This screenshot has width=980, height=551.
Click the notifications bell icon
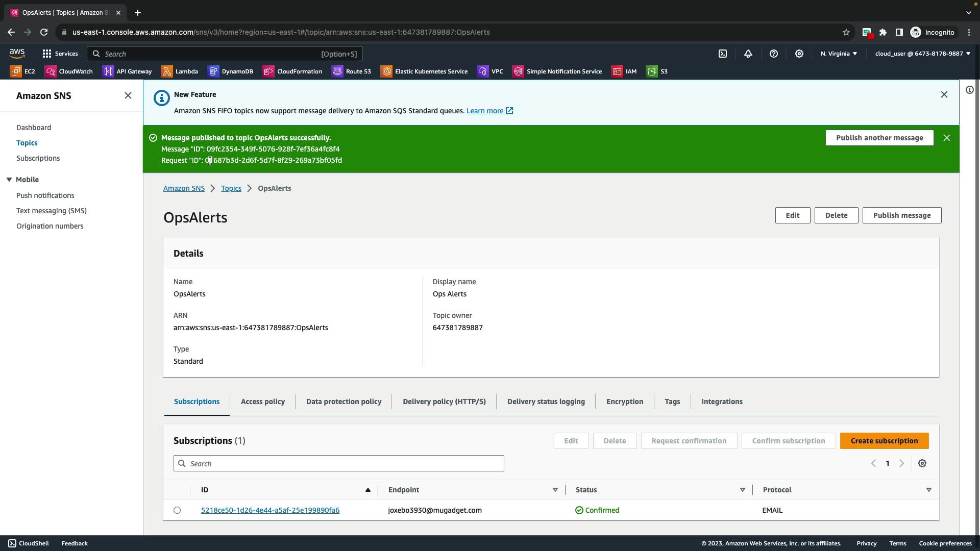point(748,54)
